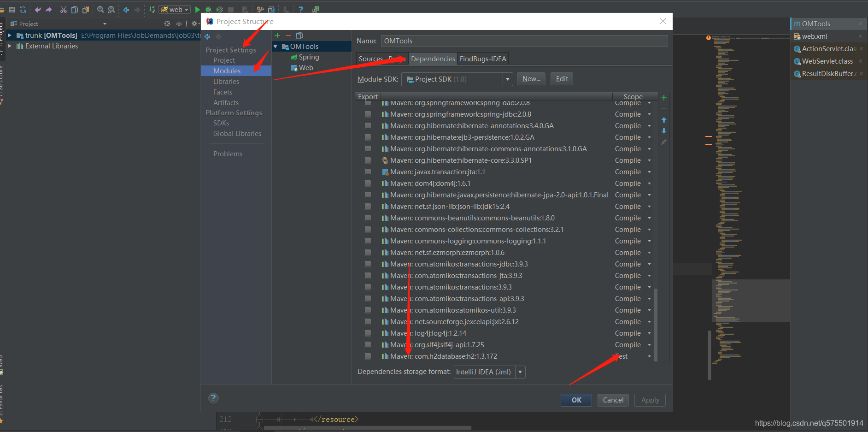Expand the External Libraries node
This screenshot has height=432, width=868.
[9, 46]
